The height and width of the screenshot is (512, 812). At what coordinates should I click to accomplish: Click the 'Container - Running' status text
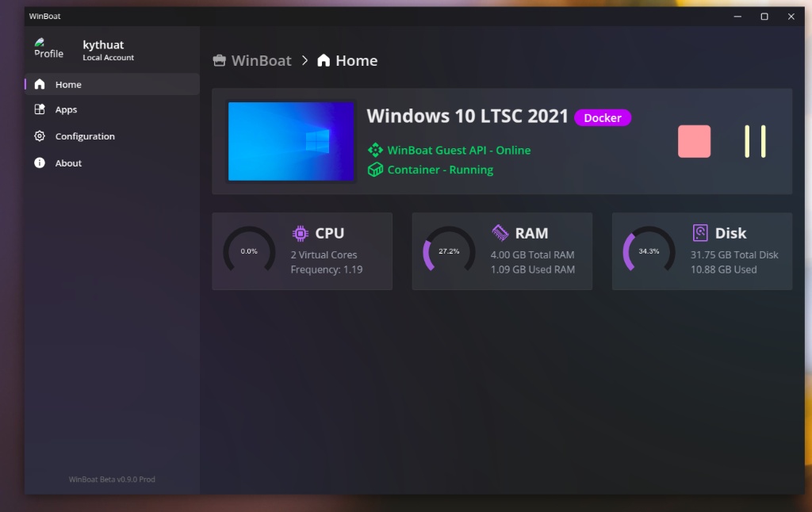click(x=440, y=170)
